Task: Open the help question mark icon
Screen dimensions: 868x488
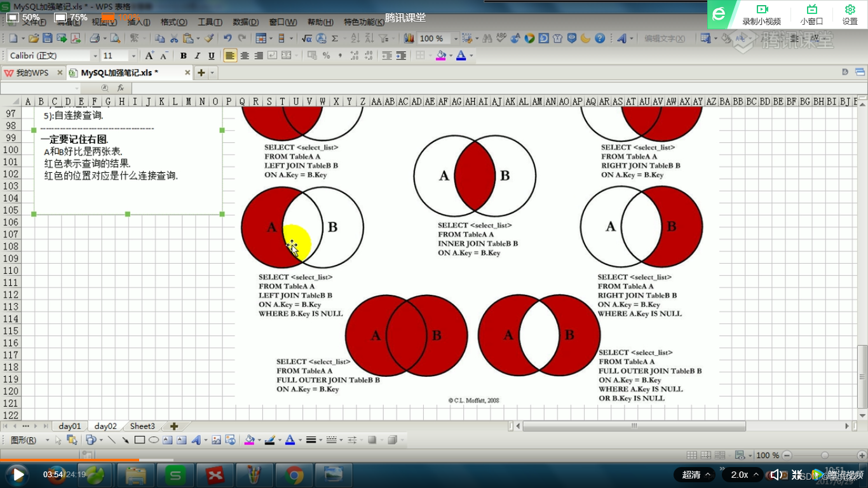Action: tap(600, 39)
